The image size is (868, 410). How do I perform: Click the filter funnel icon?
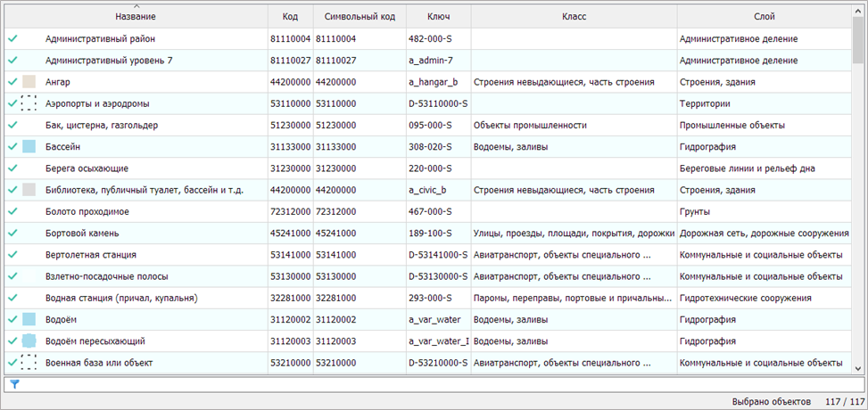click(13, 384)
